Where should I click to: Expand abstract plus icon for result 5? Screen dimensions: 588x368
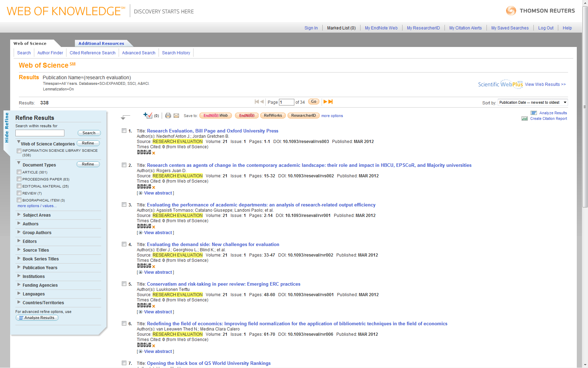pyautogui.click(x=140, y=312)
